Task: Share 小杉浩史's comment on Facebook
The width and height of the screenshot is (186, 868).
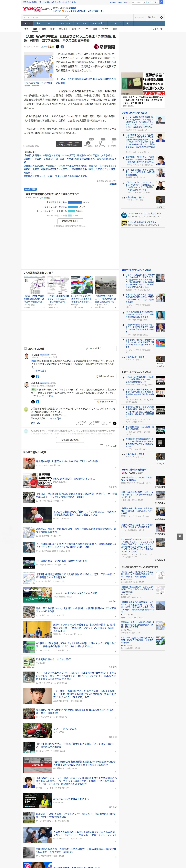Action: (38, 376)
